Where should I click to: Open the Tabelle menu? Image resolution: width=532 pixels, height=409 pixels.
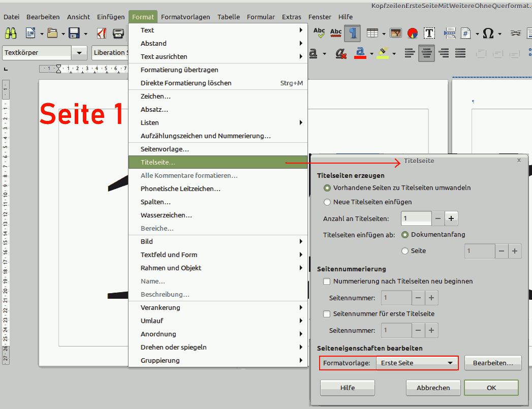pos(228,17)
